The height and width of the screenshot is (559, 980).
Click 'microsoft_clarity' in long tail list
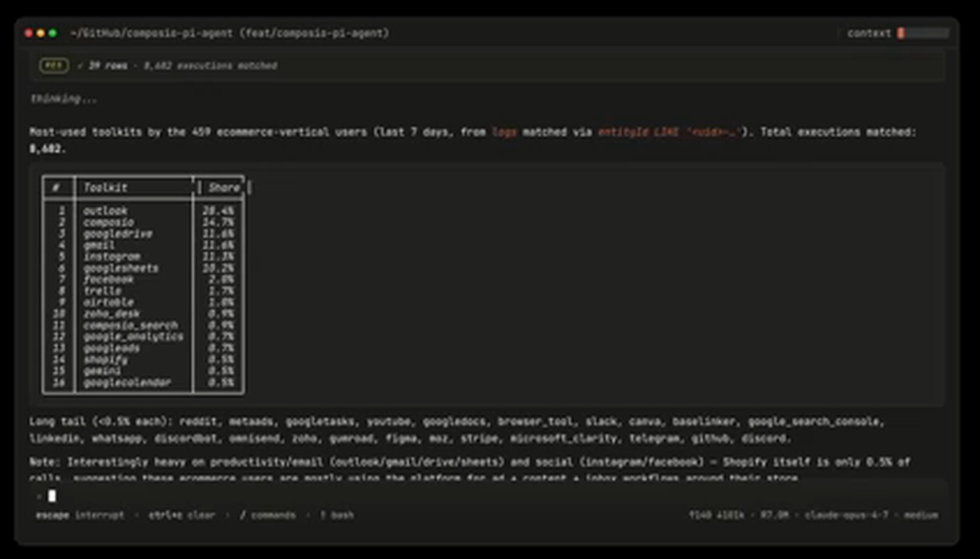click(565, 438)
